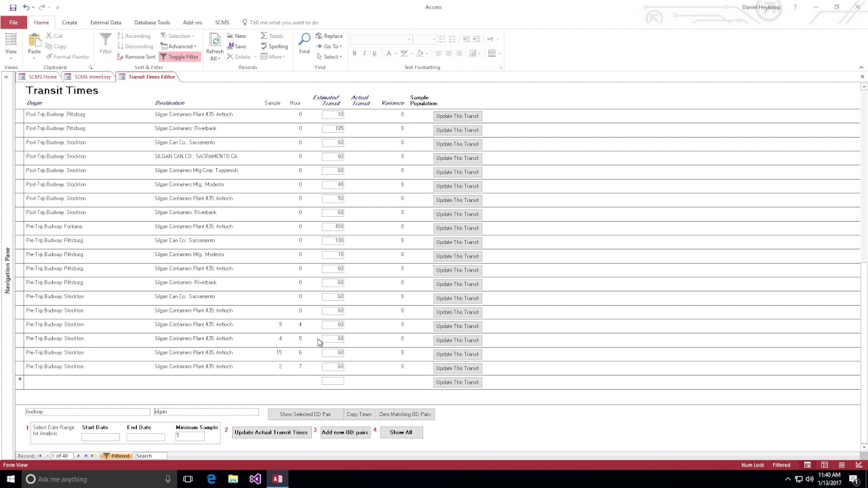Image resolution: width=868 pixels, height=488 pixels.
Task: Click the Search box in the record navigator
Action: coord(151,456)
